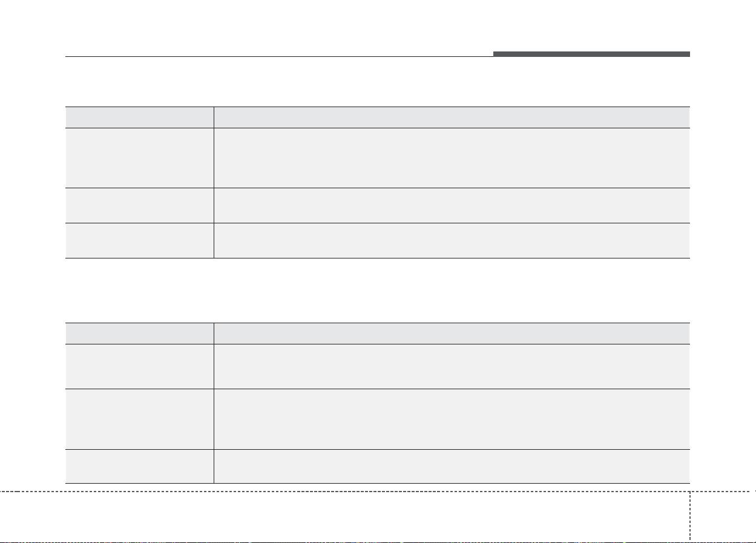Click upper table's second body row narrow cell

139,205
